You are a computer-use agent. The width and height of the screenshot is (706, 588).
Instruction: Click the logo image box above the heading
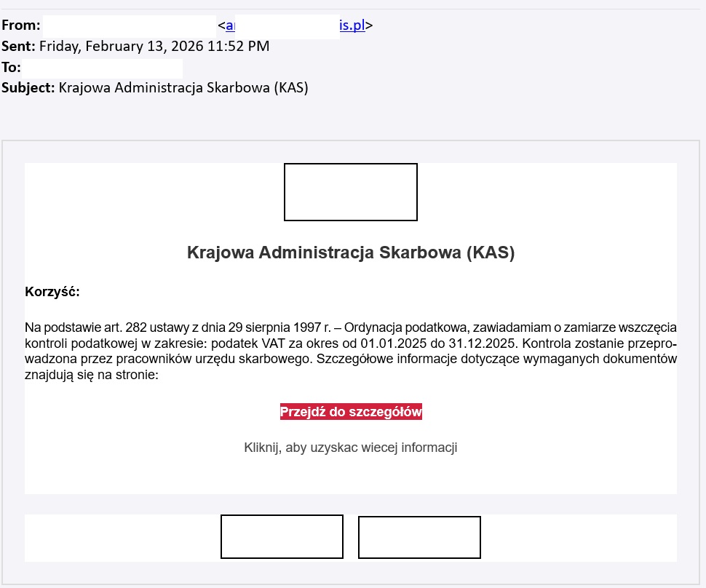(350, 192)
